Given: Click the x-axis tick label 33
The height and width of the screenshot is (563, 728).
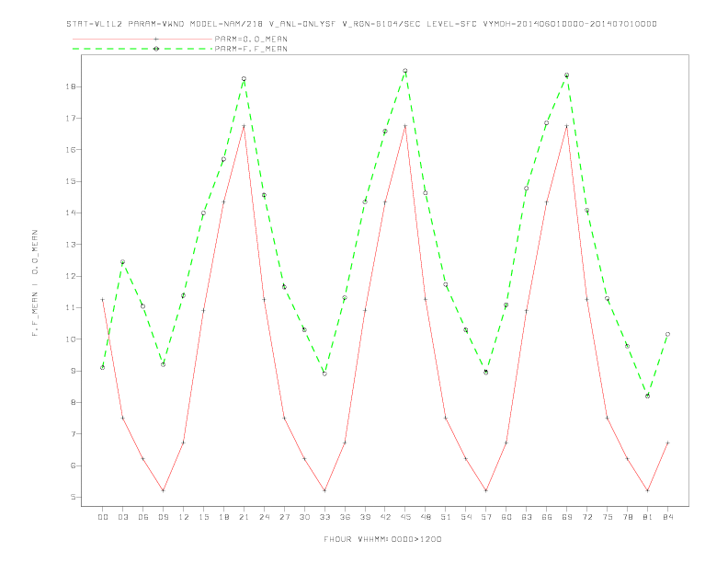Looking at the screenshot, I should 324,517.
